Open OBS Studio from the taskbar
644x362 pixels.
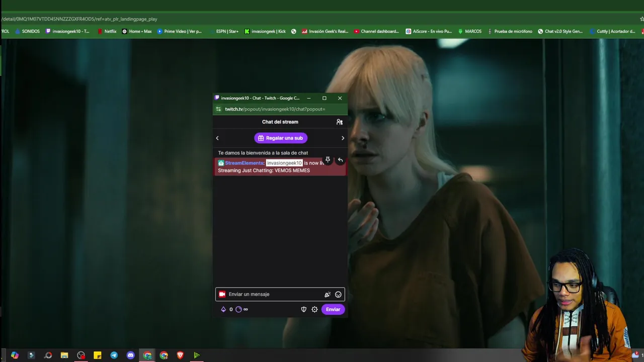81,355
